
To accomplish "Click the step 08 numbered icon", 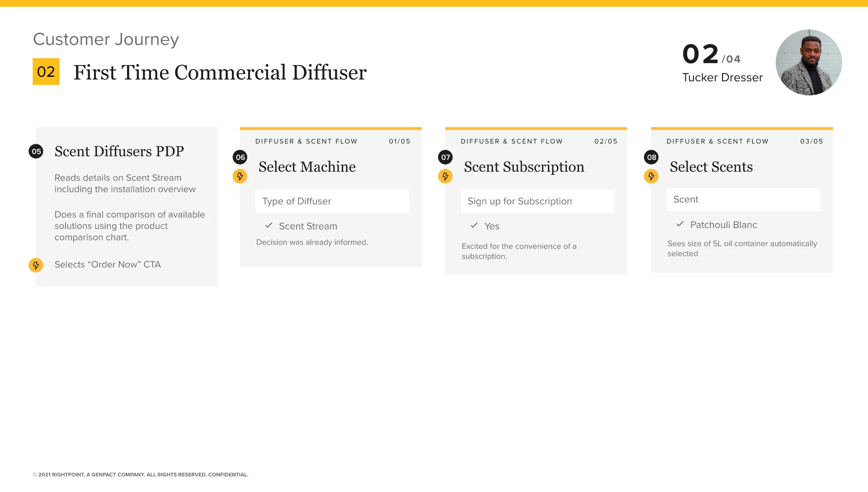I will pos(651,157).
